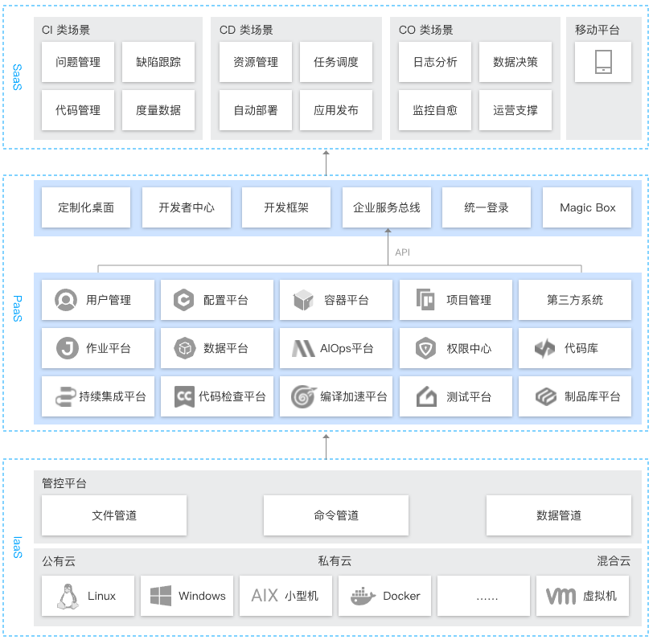This screenshot has width=653, height=644.
Task: Select the 自动部署 box in CD scenarios
Action: click(x=256, y=110)
